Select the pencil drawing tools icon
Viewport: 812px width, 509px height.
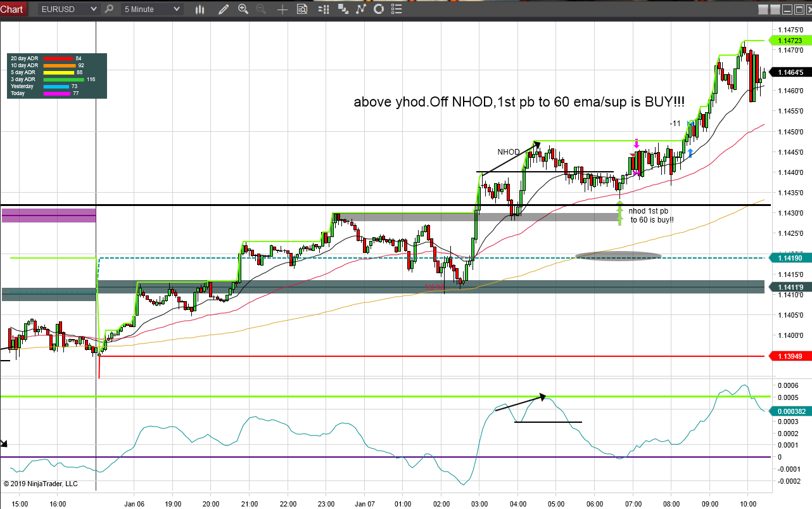(223, 10)
